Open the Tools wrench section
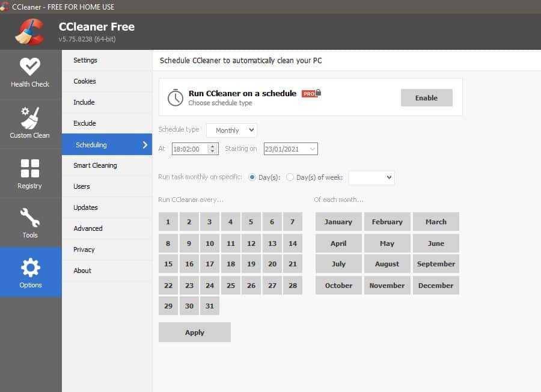The image size is (541, 392). tap(31, 222)
